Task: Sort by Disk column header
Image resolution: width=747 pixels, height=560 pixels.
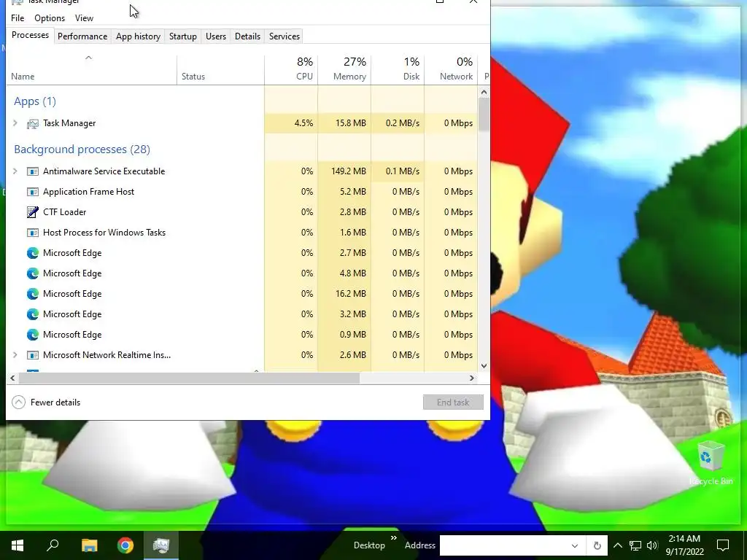Action: [398, 70]
